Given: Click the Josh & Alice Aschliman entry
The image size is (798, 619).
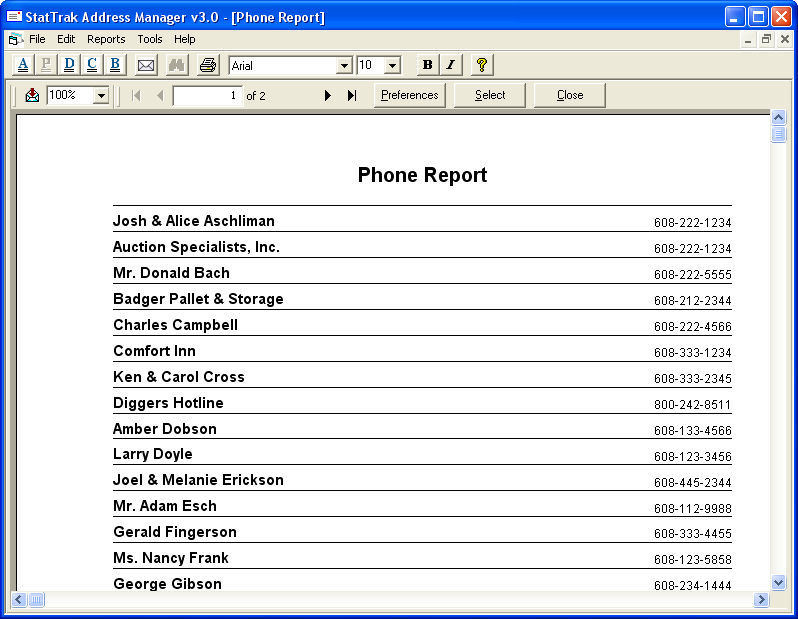Looking at the screenshot, I should coord(194,221).
